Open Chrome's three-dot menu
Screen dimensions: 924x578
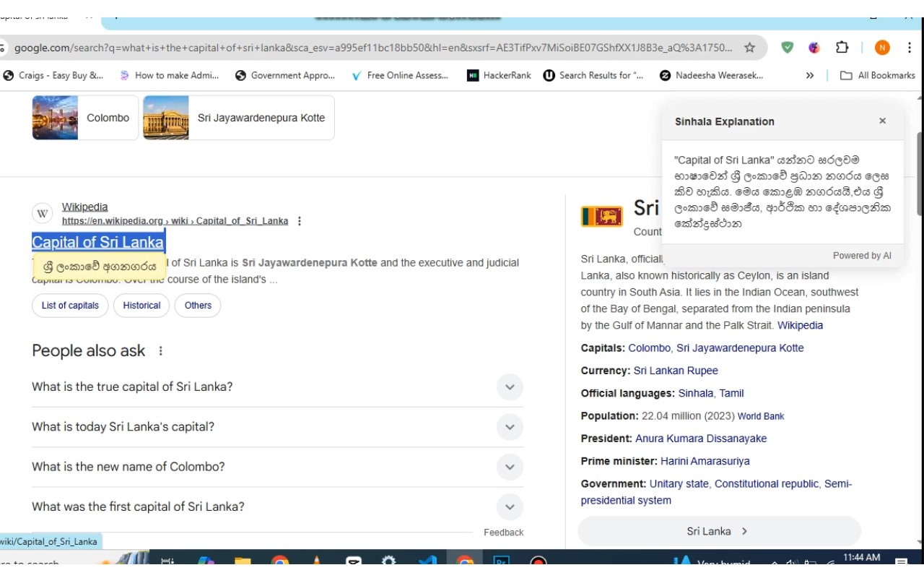pyautogui.click(x=909, y=48)
